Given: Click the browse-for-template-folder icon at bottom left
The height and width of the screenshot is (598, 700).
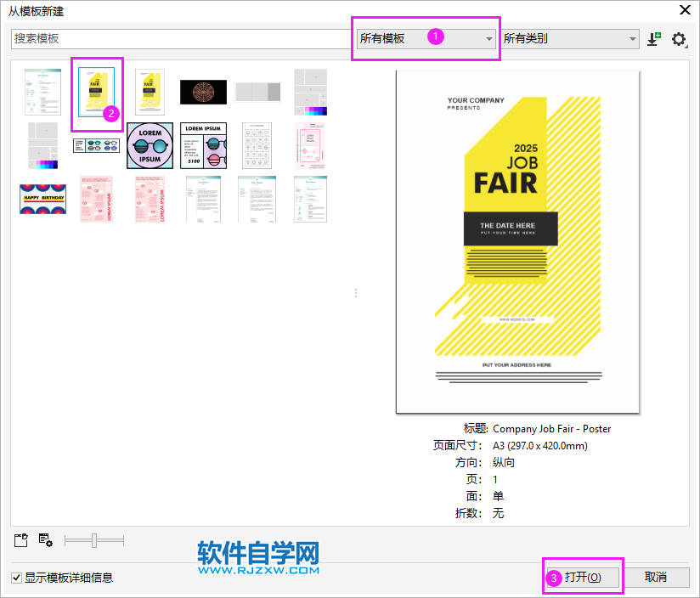Looking at the screenshot, I should click(x=20, y=540).
